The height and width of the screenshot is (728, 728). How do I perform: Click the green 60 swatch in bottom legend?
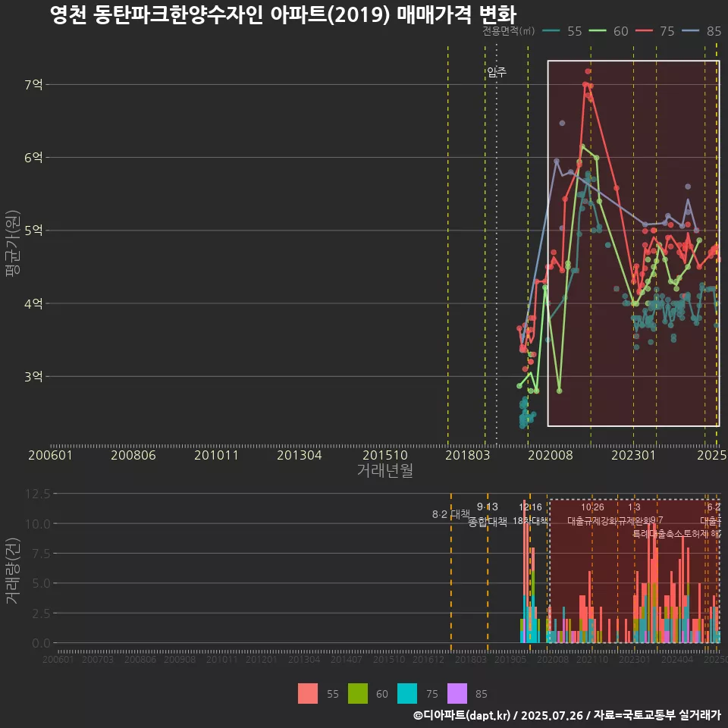[x=357, y=694]
